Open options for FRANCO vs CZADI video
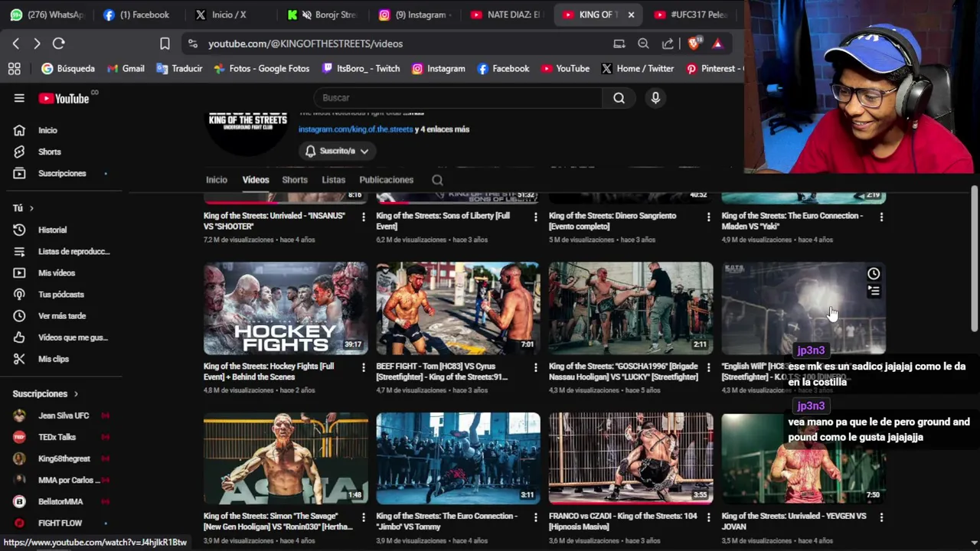Viewport: 980px width, 551px height. click(709, 518)
